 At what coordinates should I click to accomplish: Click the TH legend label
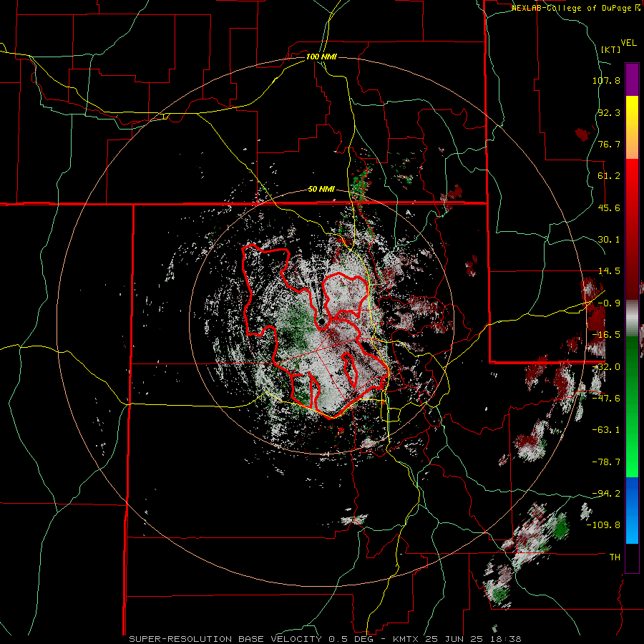point(615,557)
